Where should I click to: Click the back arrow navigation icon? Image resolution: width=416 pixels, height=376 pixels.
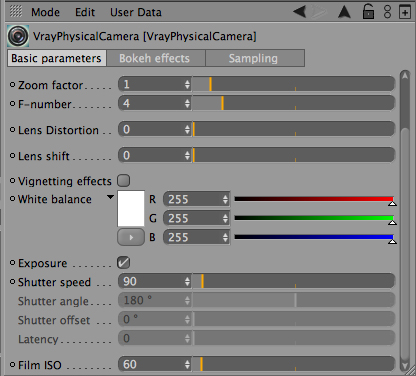pos(300,12)
